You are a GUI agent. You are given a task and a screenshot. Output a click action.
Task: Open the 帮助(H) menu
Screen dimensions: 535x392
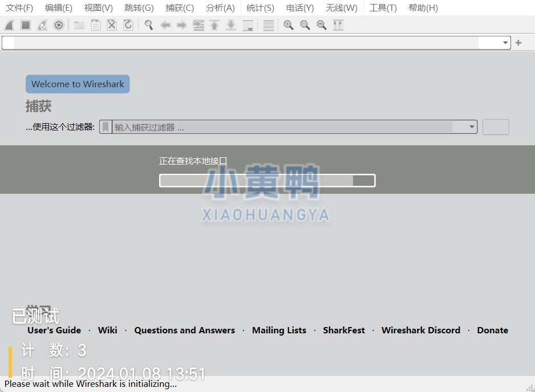(423, 8)
